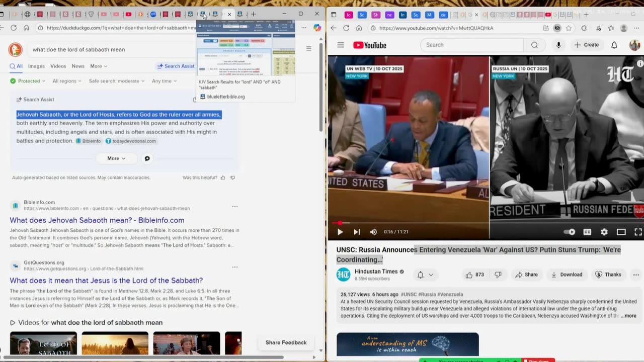The width and height of the screenshot is (644, 362).
Task: Dislike the Hindustan Times video
Action: coord(498,275)
